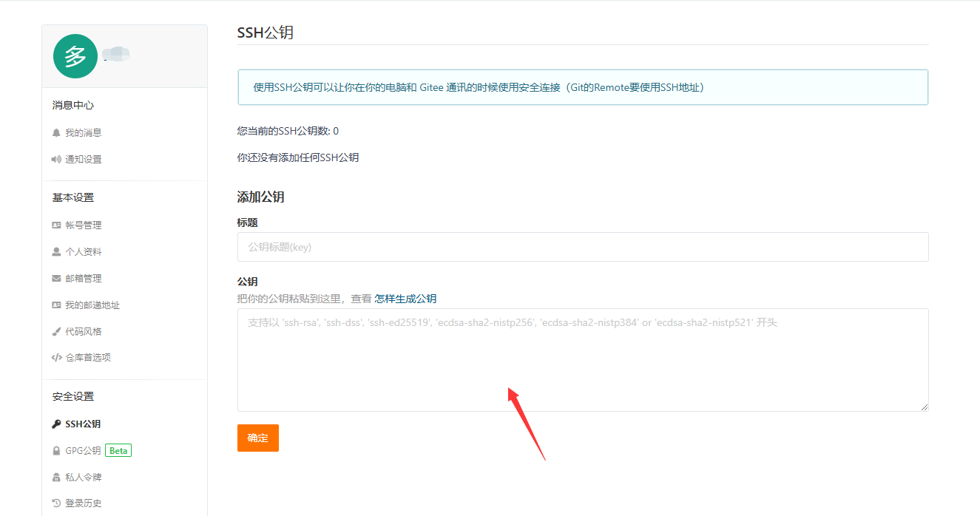This screenshot has height=516, width=980.
Task: Click the bell icon beside 我的消息
Action: point(56,133)
